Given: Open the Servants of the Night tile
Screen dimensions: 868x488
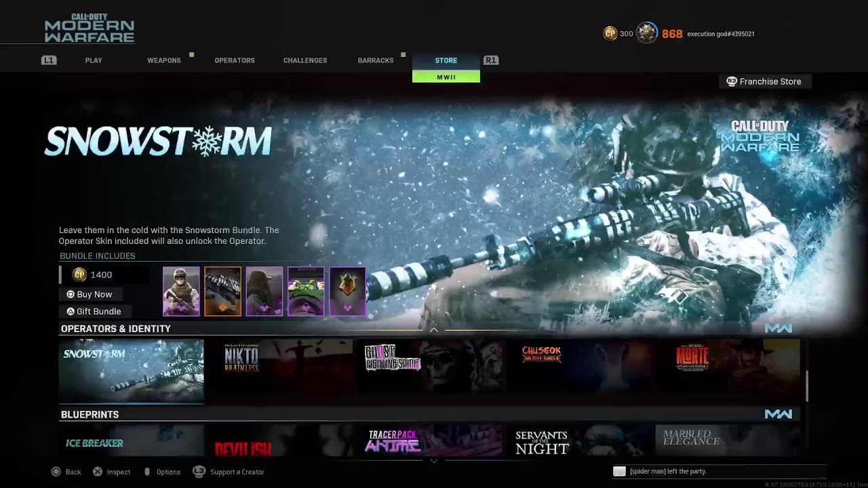Looking at the screenshot, I should [579, 441].
